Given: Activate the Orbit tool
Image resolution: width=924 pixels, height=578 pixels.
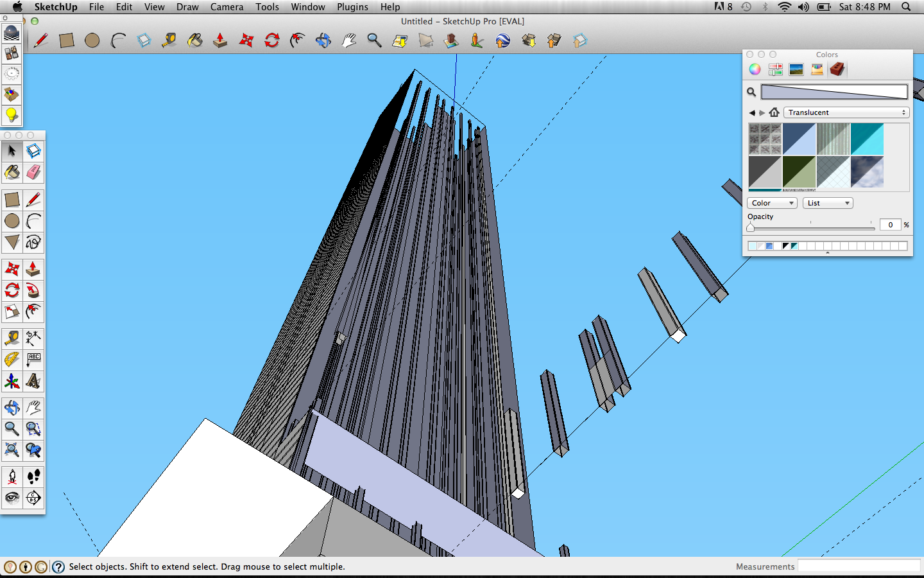Looking at the screenshot, I should pyautogui.click(x=323, y=40).
